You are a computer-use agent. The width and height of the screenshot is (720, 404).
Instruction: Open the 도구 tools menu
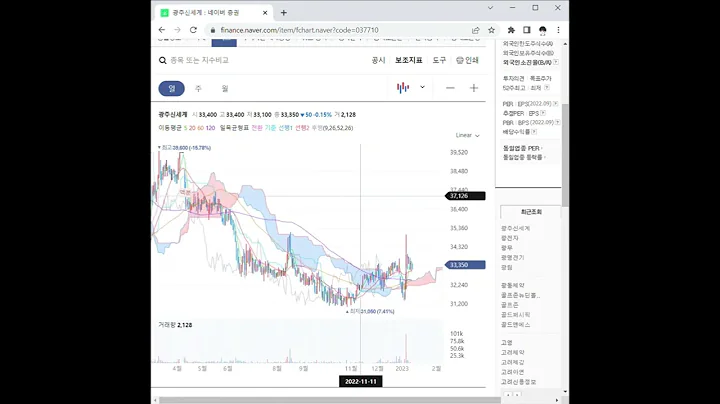coord(439,60)
